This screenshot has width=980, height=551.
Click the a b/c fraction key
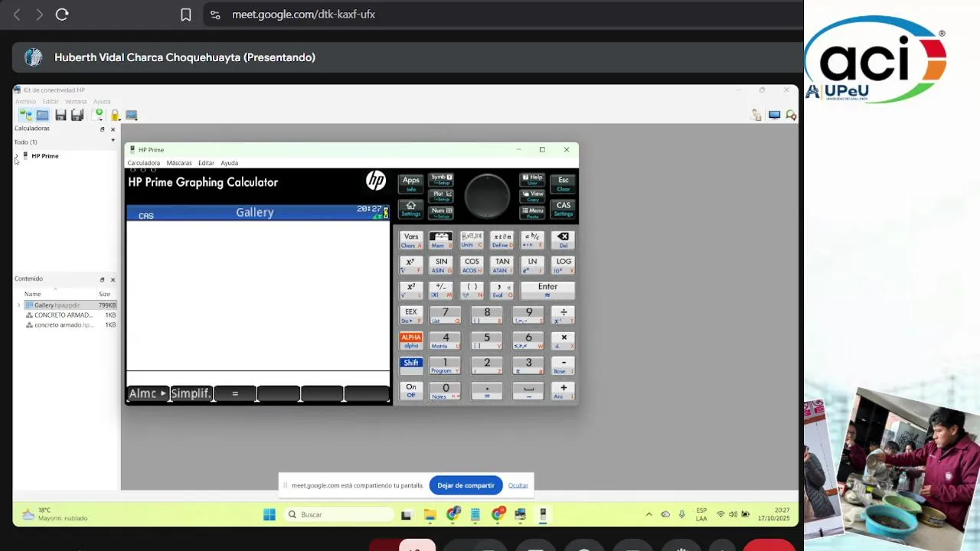(532, 240)
